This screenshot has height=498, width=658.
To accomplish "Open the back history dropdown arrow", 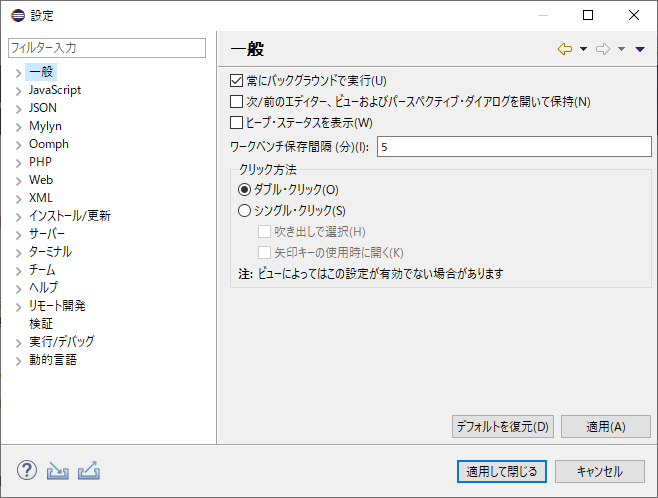I will [583, 49].
